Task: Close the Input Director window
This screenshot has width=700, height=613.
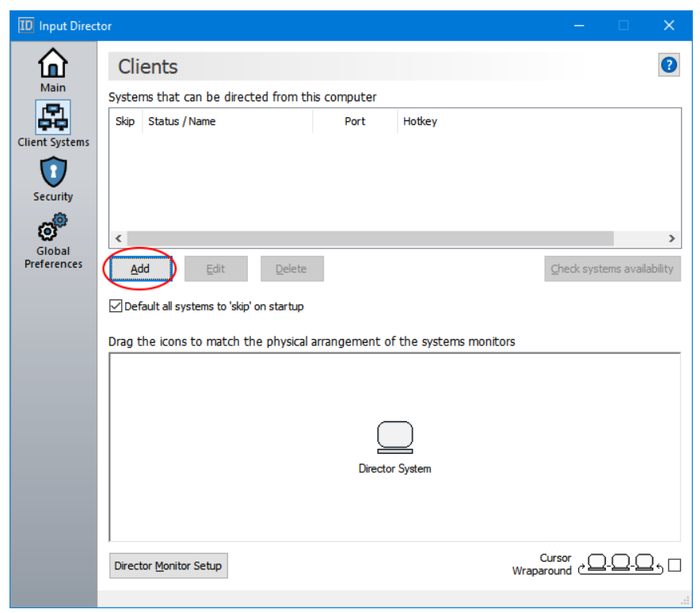Action: pyautogui.click(x=669, y=25)
